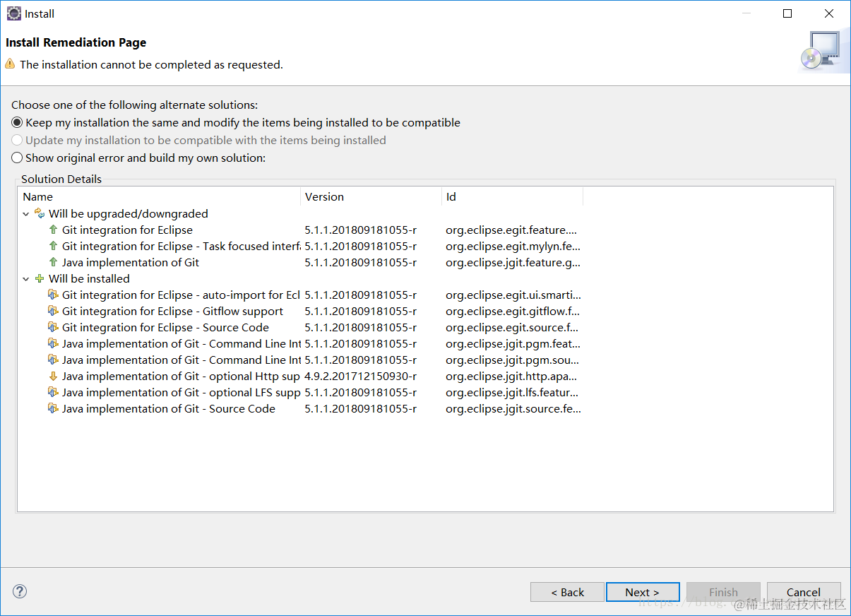Proceed with the Next button
Viewport: 851px width, 616px height.
[x=643, y=592]
